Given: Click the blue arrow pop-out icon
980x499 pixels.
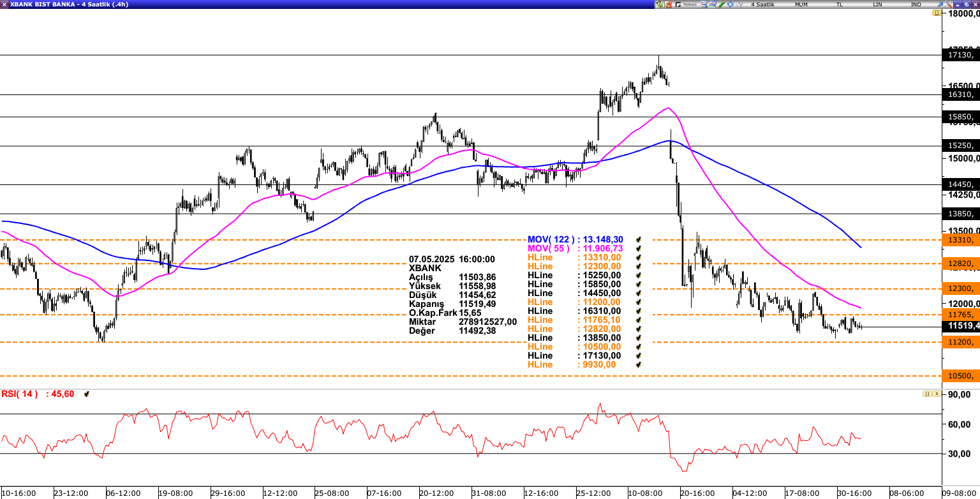Looking at the screenshot, I should point(940,4).
